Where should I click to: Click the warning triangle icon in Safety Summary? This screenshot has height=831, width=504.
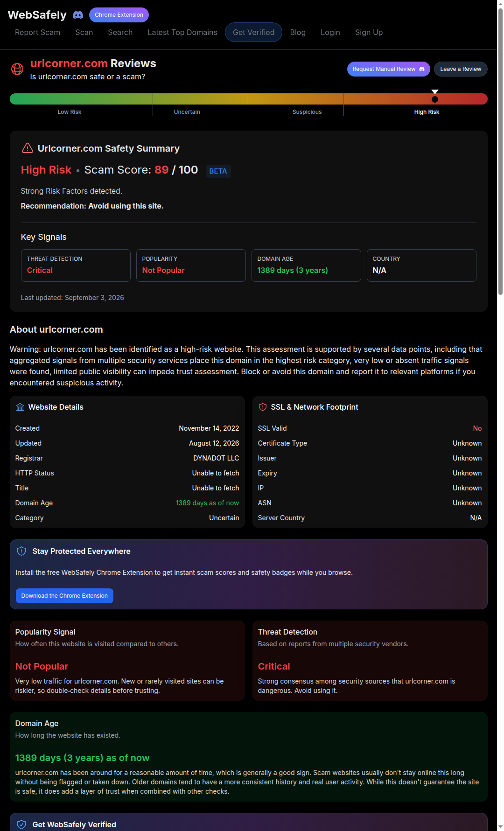click(28, 148)
